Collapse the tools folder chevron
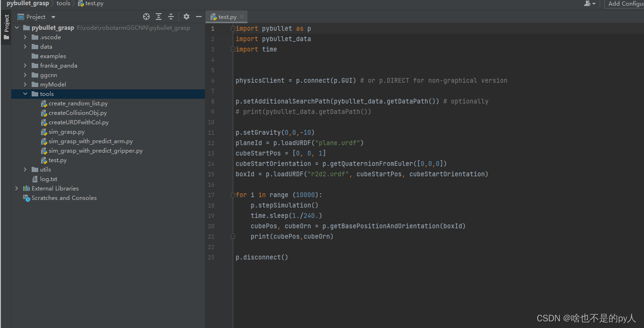Viewport: 644px width, 328px height. [25, 94]
